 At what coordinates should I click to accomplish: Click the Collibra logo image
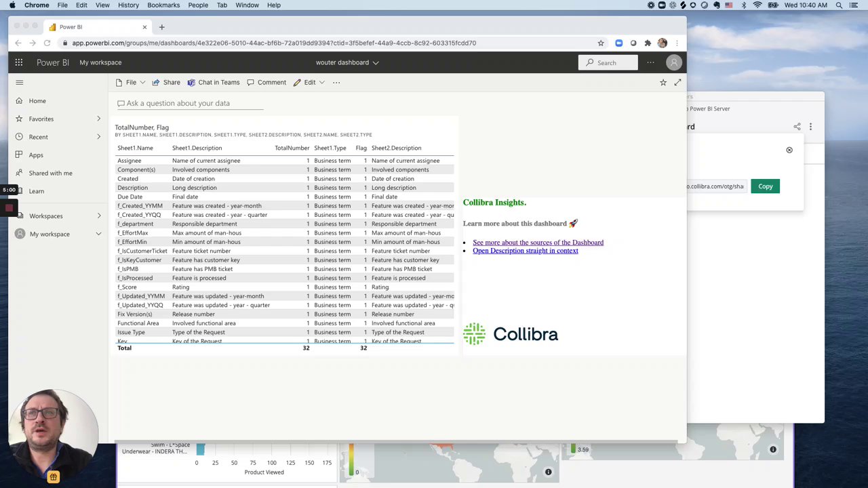(511, 334)
